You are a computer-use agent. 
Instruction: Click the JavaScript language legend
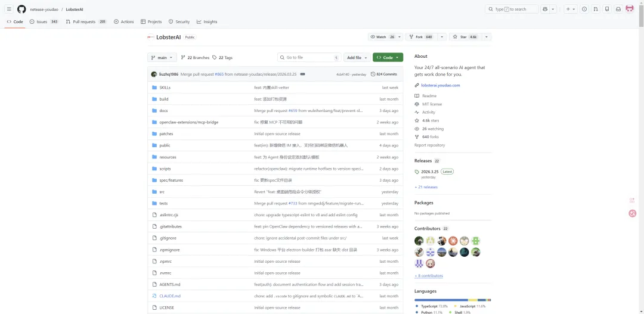[x=470, y=306]
